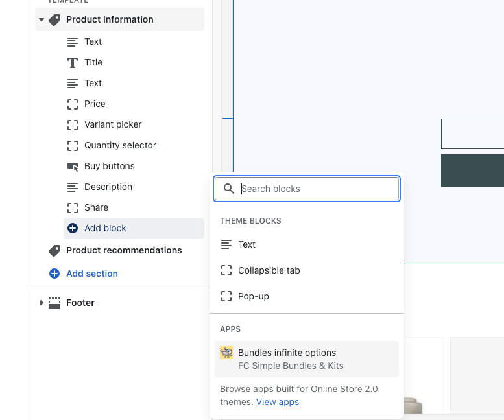Click the FC Simple Bundles & Kits subtitle

291,366
